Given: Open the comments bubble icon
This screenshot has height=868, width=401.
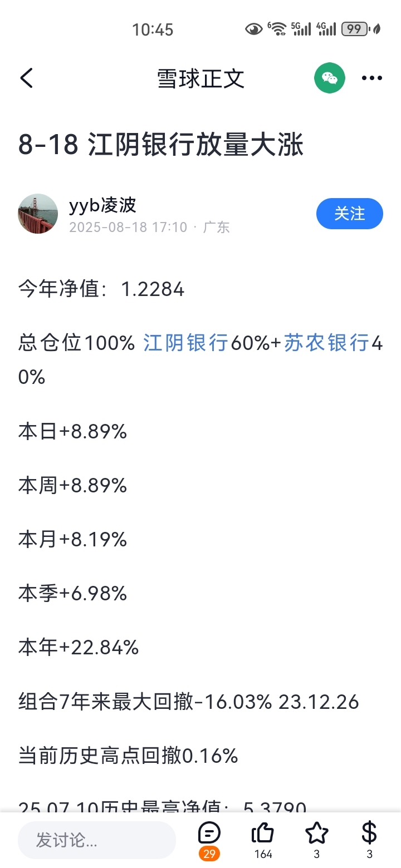Looking at the screenshot, I should point(209,834).
